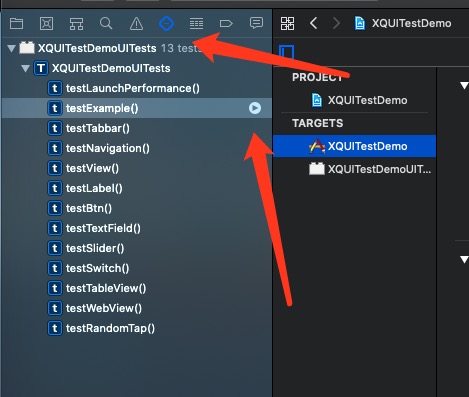Image resolution: width=469 pixels, height=397 pixels.
Task: Select XQUITestDemoUITests test class row
Action: point(137,68)
